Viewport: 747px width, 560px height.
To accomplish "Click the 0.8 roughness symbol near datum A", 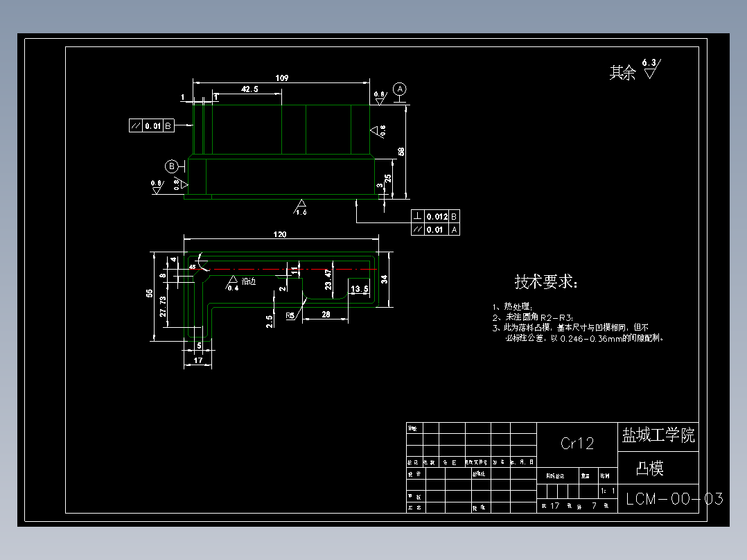I will (379, 96).
